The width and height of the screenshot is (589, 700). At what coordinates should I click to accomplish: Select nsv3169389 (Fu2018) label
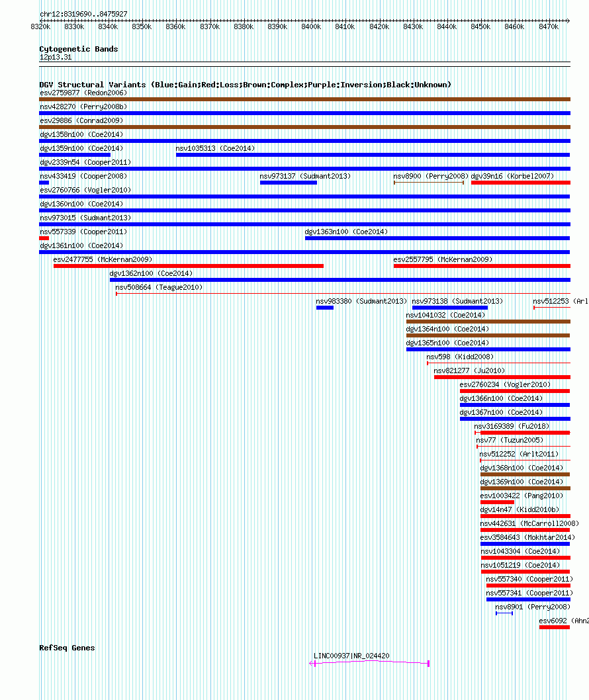click(512, 426)
